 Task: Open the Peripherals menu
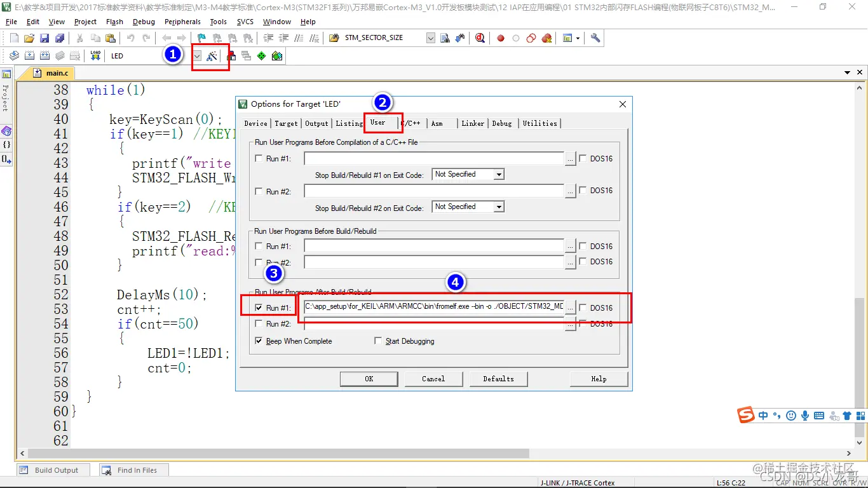[x=182, y=22]
